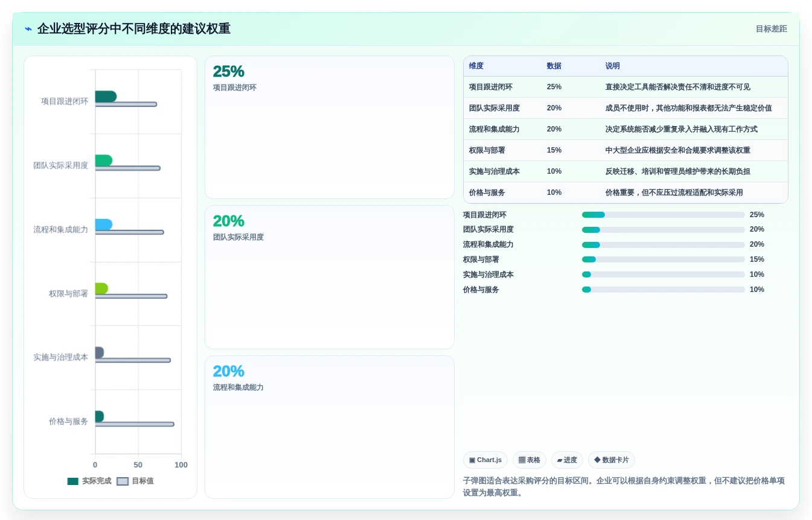
Task: Click the 流程和集成能力 progress bar
Action: point(663,245)
